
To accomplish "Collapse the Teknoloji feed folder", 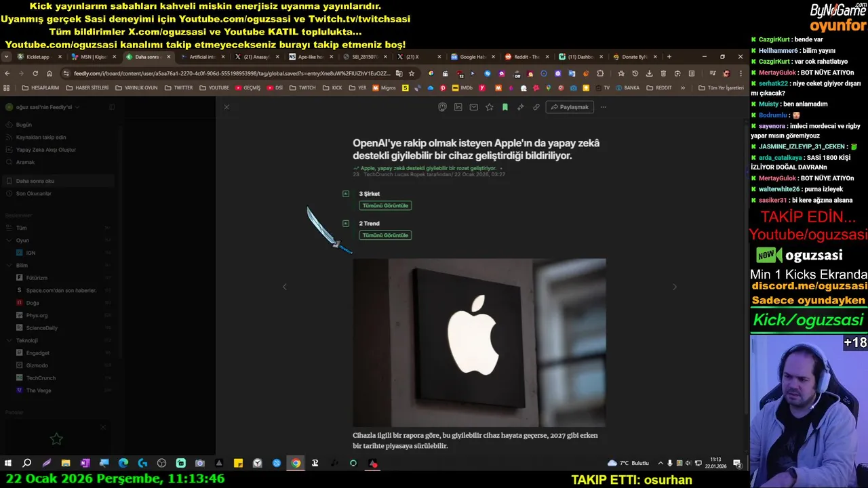I will [x=9, y=340].
